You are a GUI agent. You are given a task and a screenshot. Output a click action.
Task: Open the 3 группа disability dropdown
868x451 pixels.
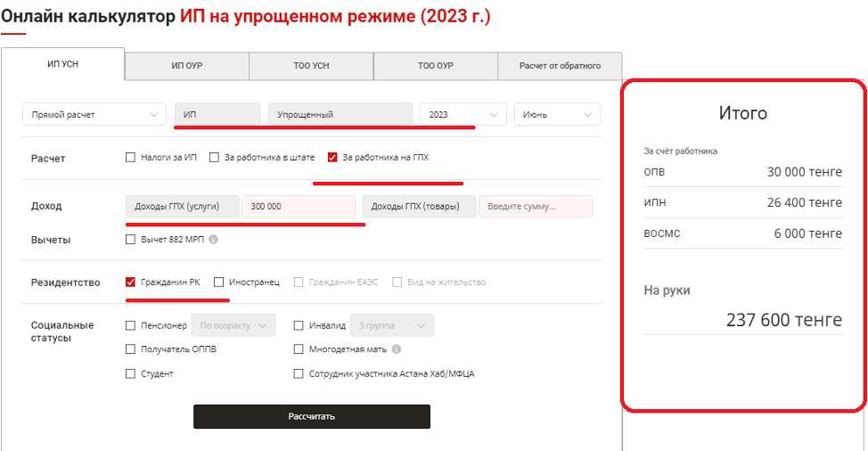click(x=392, y=325)
